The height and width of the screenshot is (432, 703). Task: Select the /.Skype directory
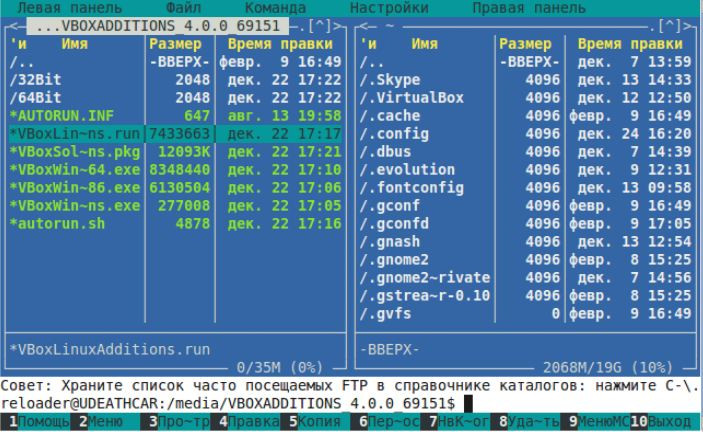pos(525,80)
